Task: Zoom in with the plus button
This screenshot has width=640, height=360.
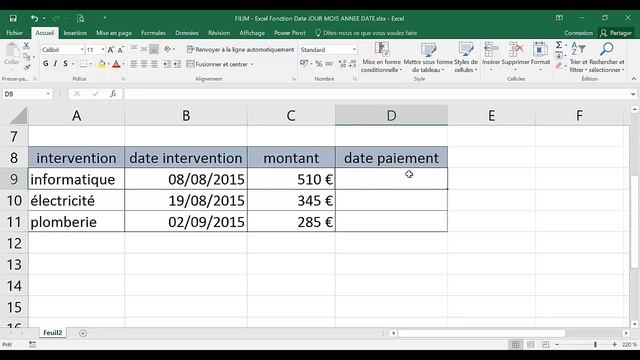Action: (614, 345)
